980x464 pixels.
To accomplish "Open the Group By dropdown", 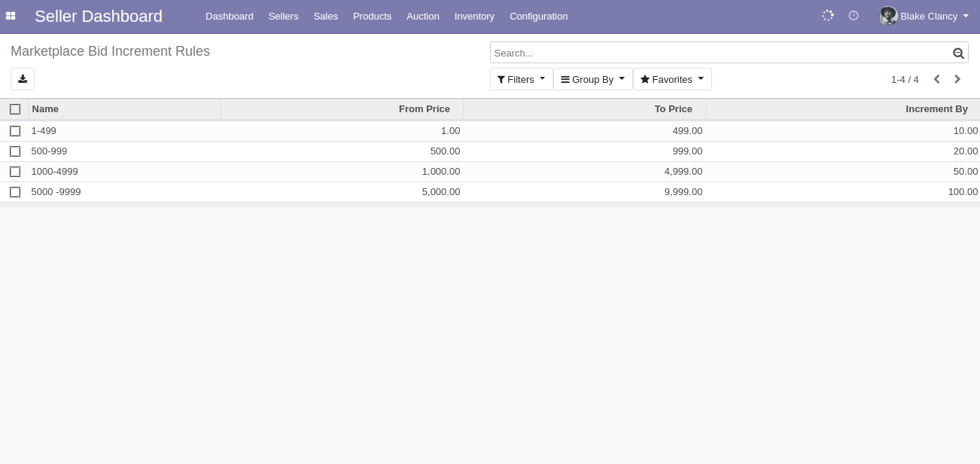I will coord(593,79).
